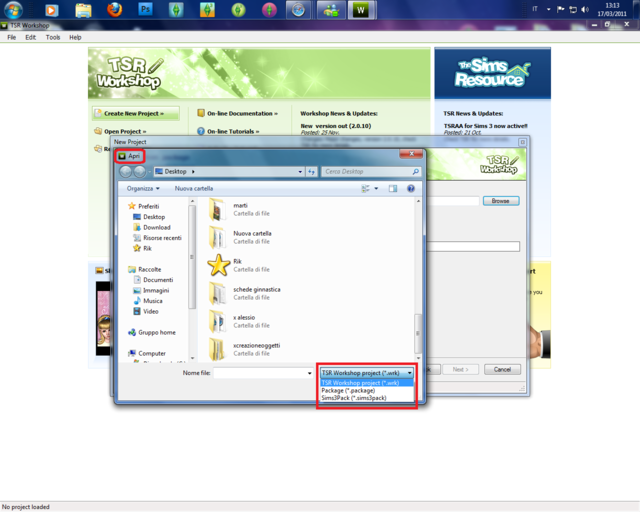Select Computer in navigation pane

[x=151, y=354]
